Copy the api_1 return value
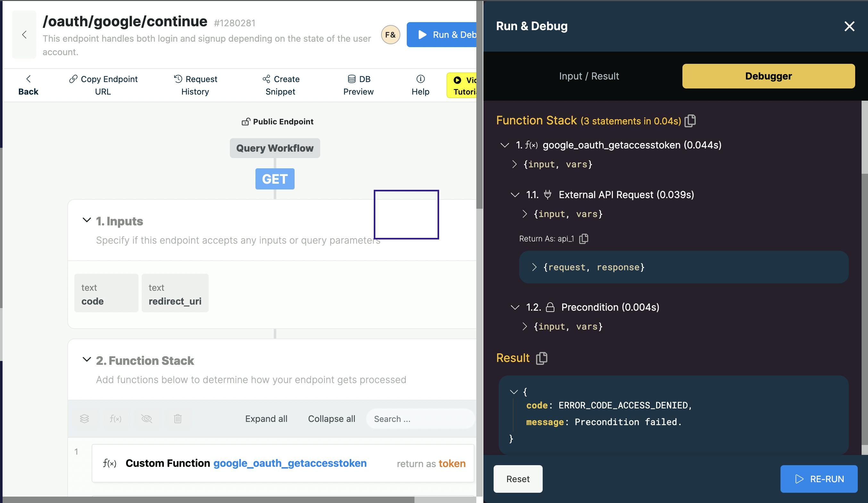This screenshot has height=503, width=868. (583, 239)
